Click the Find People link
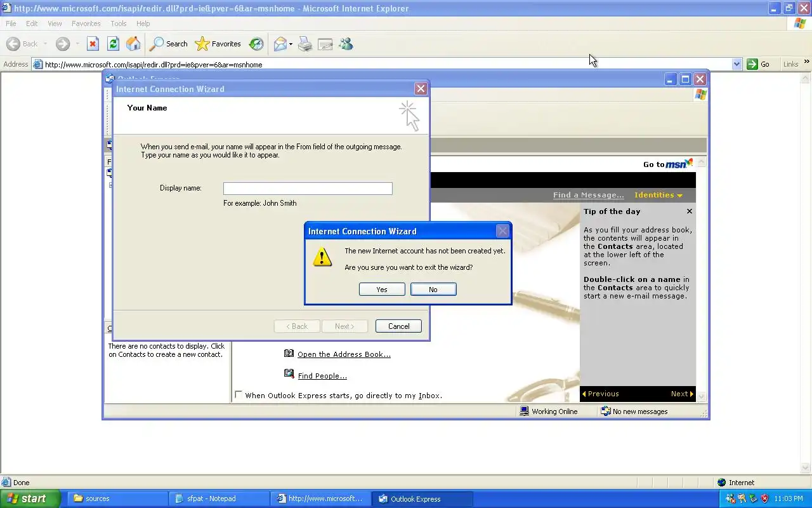Screen dimensions: 812x508 coord(322,376)
